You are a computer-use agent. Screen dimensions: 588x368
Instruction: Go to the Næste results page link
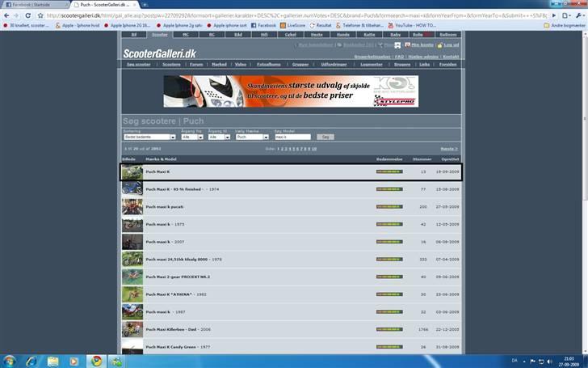(448, 149)
